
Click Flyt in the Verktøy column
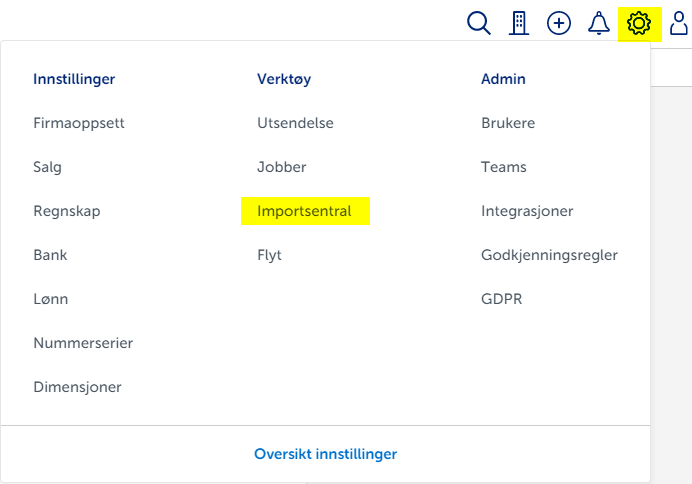tap(269, 255)
